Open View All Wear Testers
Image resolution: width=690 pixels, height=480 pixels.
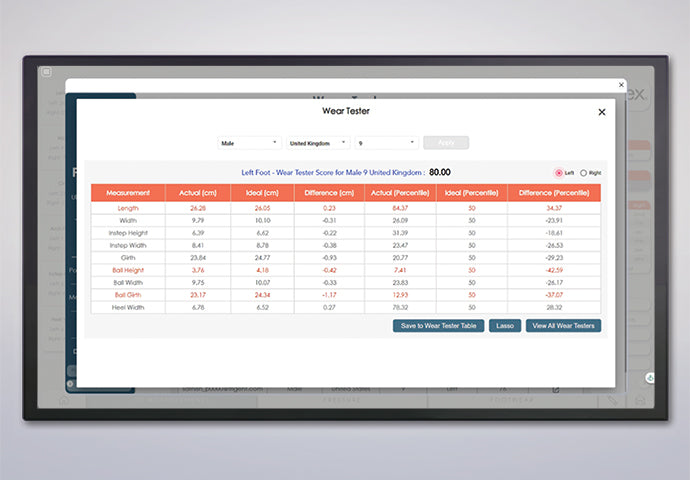[x=563, y=326]
